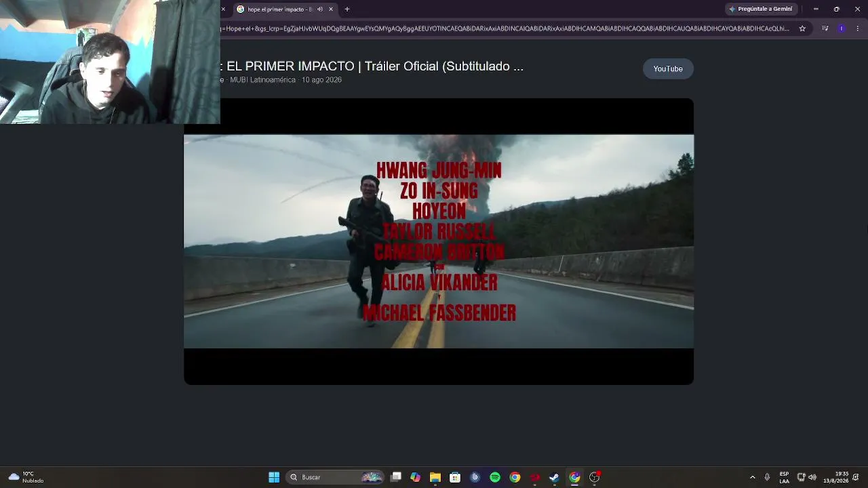Open Task View on the taskbar
Viewport: 868px width, 488px height.
click(396, 477)
